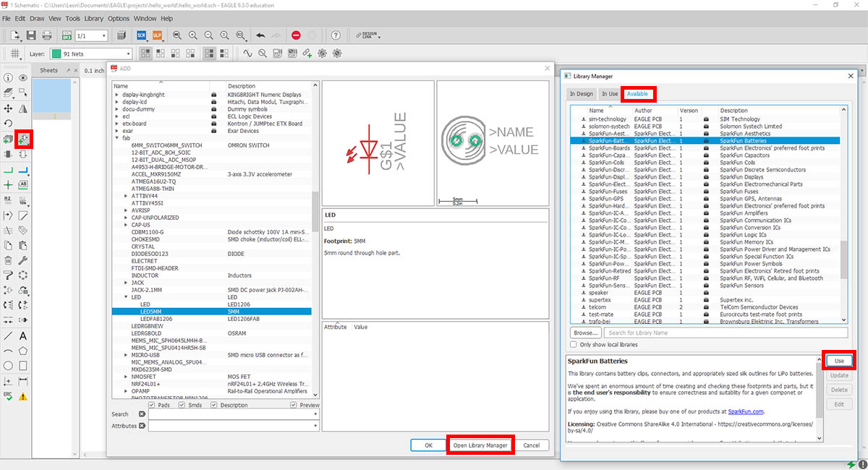This screenshot has height=470, width=868.
Task: Click the Open Library Manager button
Action: pos(480,445)
